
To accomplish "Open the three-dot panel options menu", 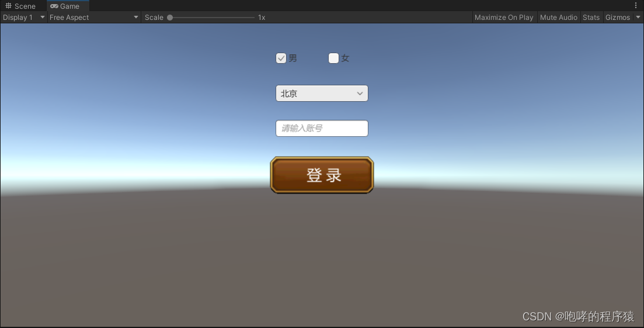I will [636, 5].
